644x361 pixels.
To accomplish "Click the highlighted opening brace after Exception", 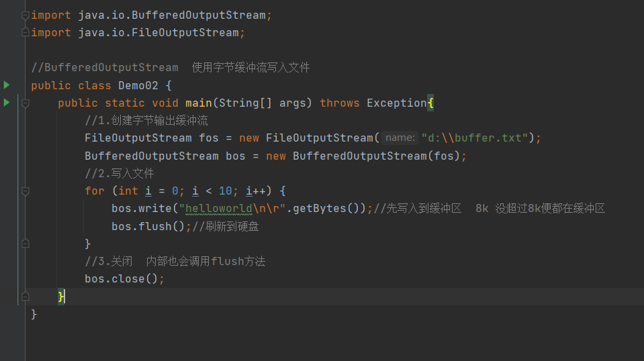I will click(430, 103).
